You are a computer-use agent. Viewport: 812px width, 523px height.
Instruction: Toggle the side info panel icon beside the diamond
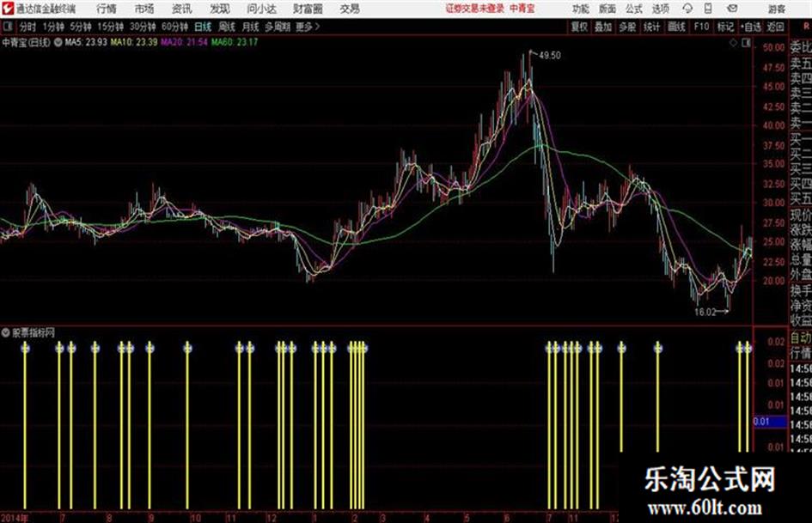746,43
